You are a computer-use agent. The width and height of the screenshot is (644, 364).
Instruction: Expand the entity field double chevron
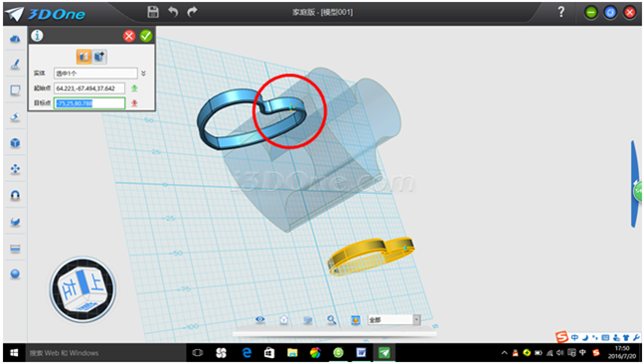pyautogui.click(x=143, y=74)
